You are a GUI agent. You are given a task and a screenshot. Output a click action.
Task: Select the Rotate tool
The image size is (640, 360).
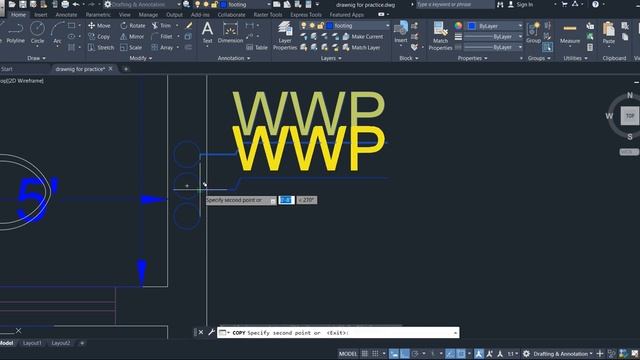point(133,25)
